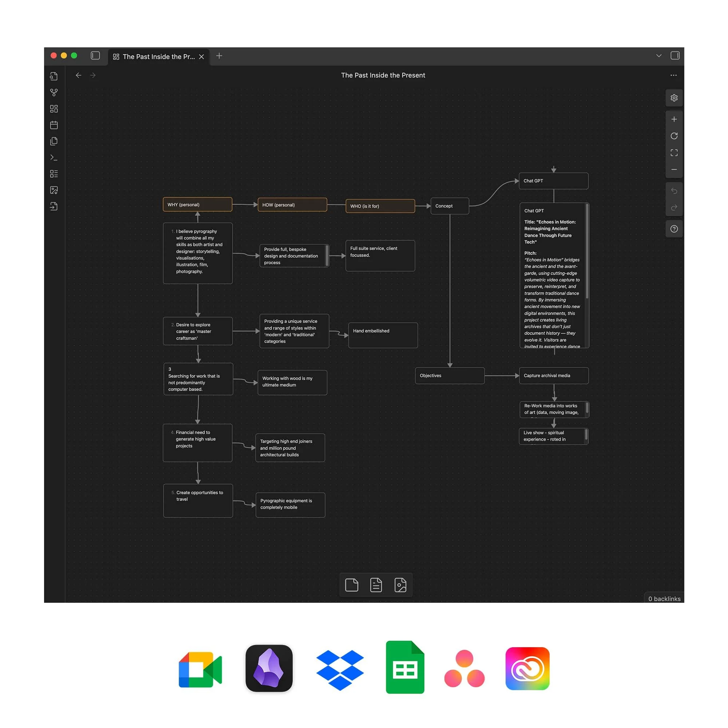Open a new tab with plus
Screen dimensions: 728x728
tap(219, 56)
